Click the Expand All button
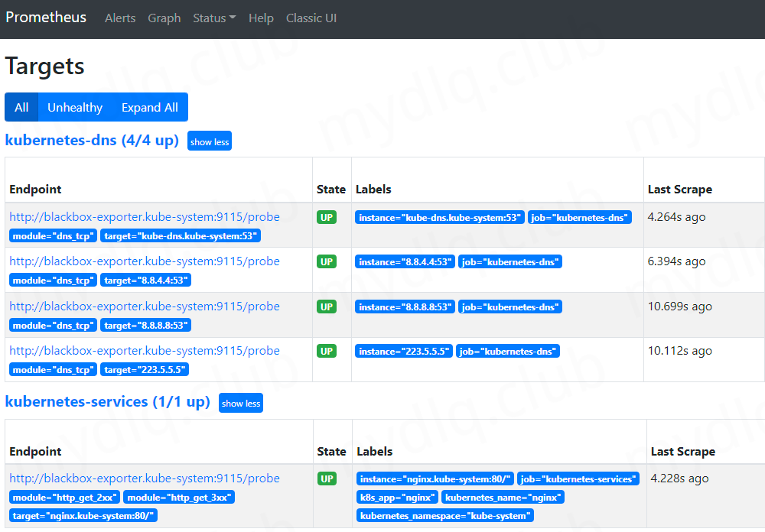Viewport: 765px width, 532px height. point(150,107)
